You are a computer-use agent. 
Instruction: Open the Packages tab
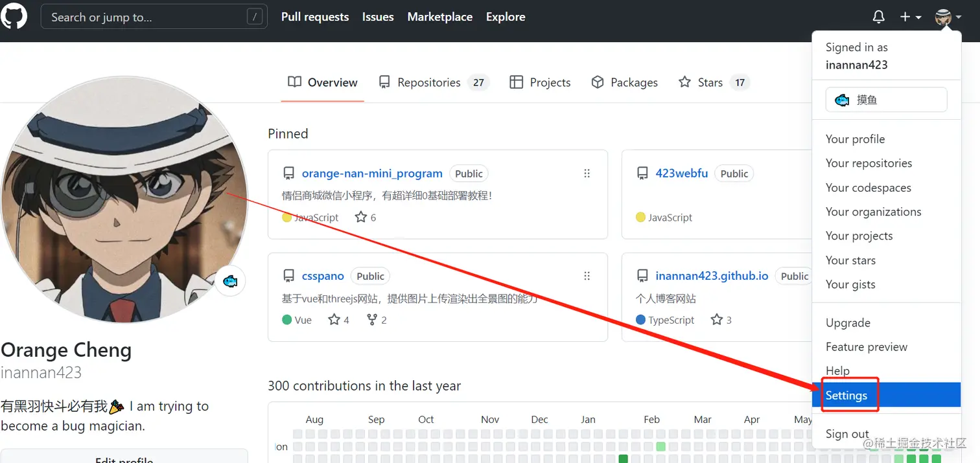(x=625, y=82)
